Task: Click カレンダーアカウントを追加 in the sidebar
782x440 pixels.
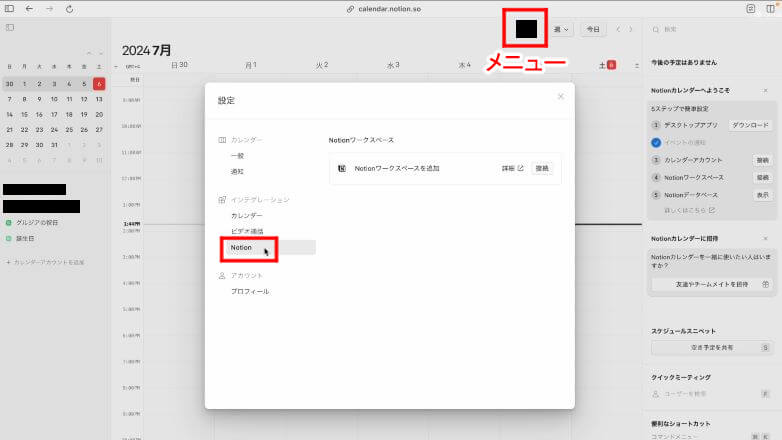Action: point(45,262)
